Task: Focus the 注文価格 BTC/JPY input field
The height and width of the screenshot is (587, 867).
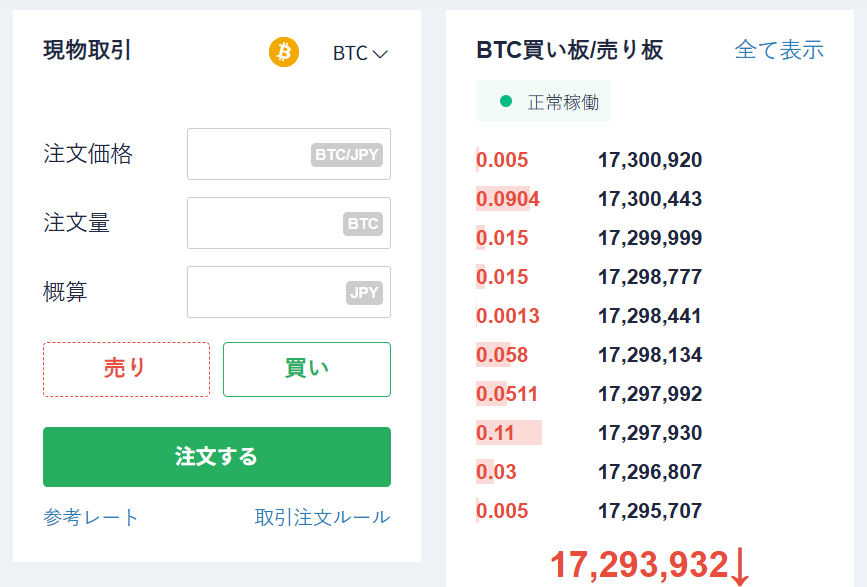Action: [x=289, y=154]
